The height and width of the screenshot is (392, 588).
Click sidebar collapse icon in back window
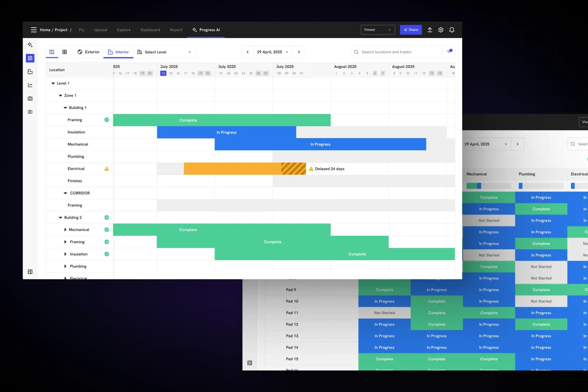250,363
